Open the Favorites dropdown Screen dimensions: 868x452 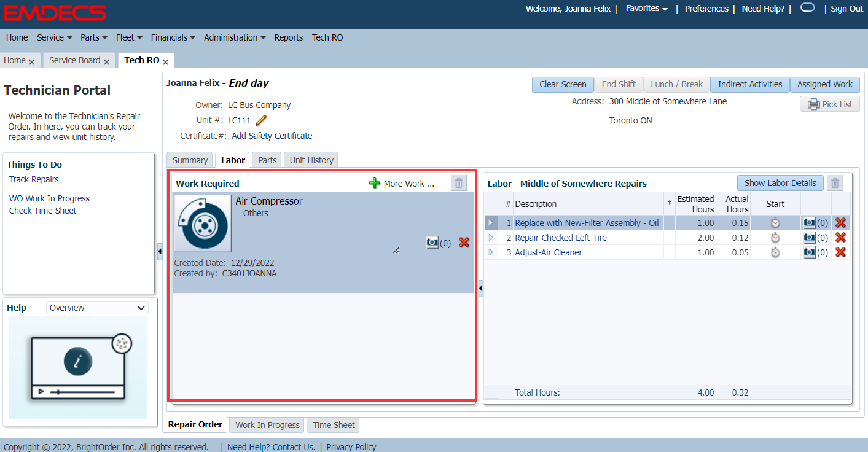pos(646,9)
